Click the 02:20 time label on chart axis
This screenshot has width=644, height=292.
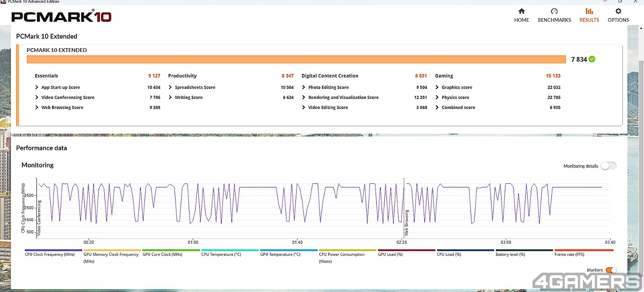402,242
